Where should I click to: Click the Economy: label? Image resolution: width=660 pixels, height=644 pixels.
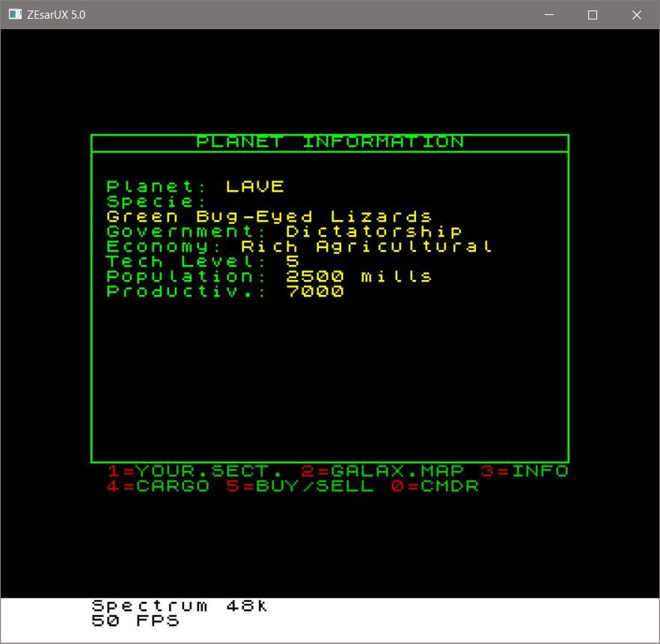pos(163,246)
